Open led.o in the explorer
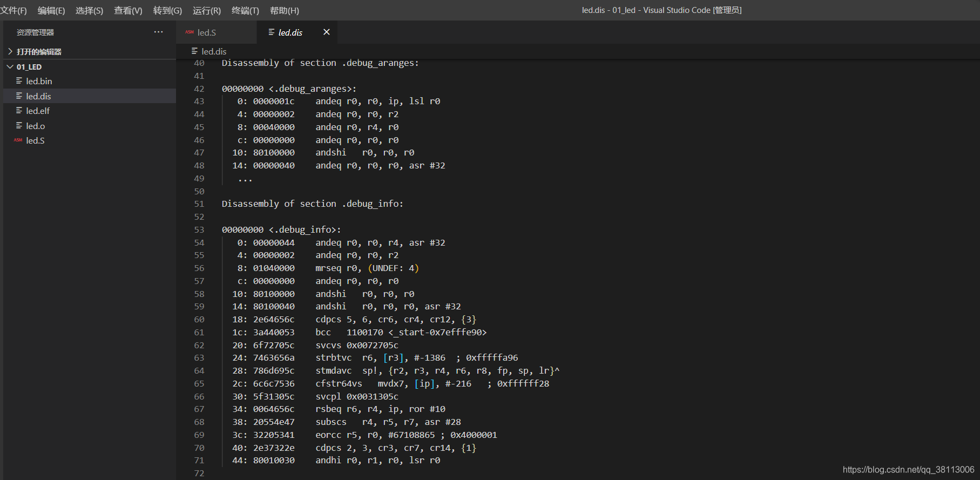The height and width of the screenshot is (480, 980). pyautogui.click(x=90, y=126)
